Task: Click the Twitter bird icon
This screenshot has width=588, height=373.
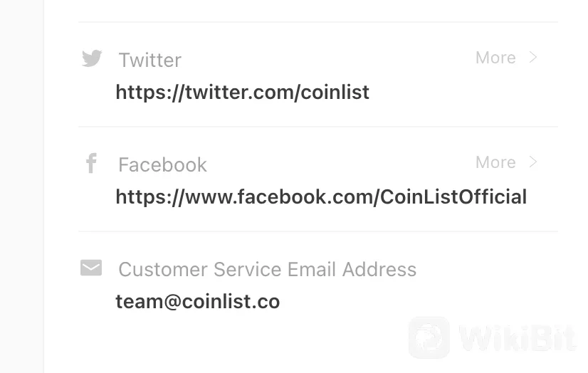Action: click(x=92, y=58)
